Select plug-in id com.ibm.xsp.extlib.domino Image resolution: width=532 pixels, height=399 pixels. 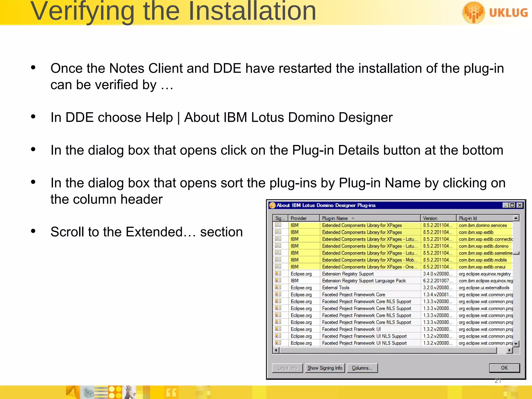[484, 246]
